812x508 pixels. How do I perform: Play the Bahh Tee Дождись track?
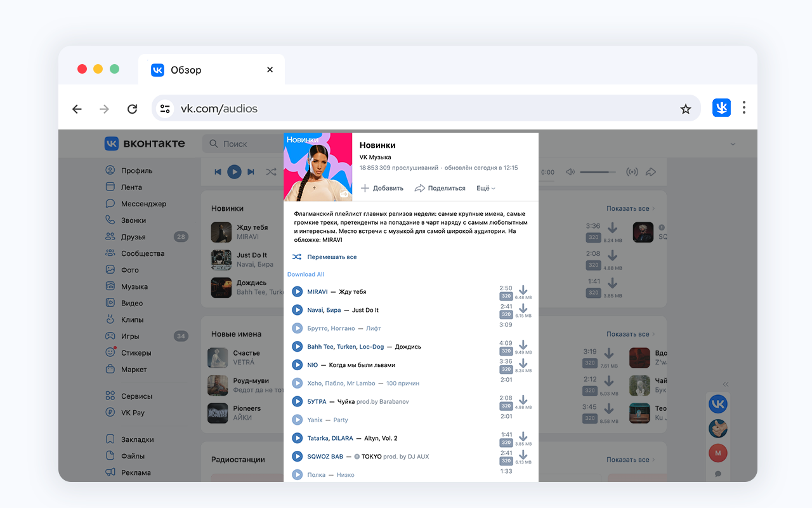pyautogui.click(x=297, y=347)
